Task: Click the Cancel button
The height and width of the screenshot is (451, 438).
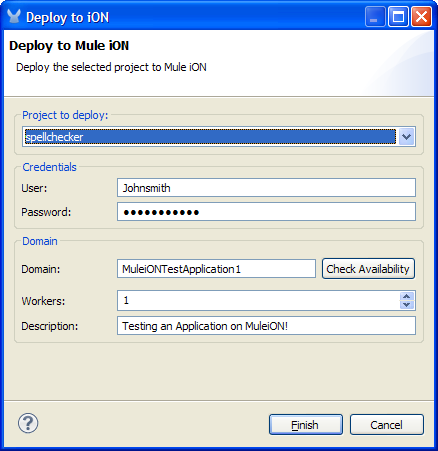Action: point(387,425)
